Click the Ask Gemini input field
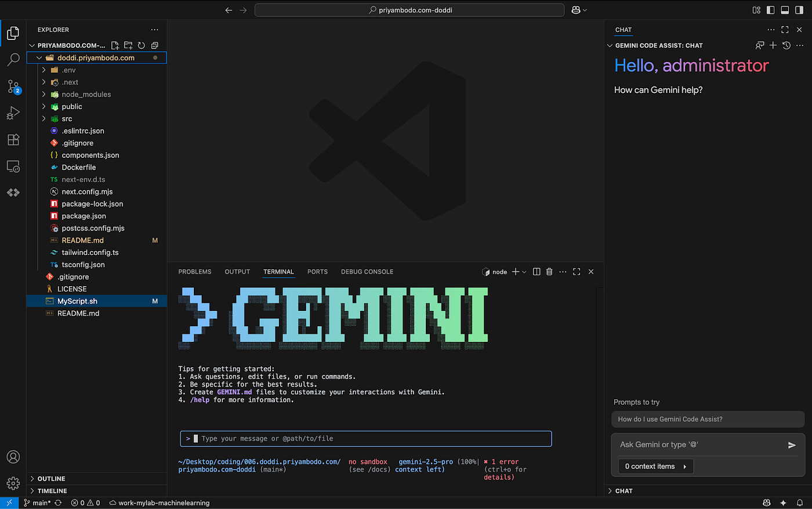This screenshot has height=509, width=812. pos(699,445)
